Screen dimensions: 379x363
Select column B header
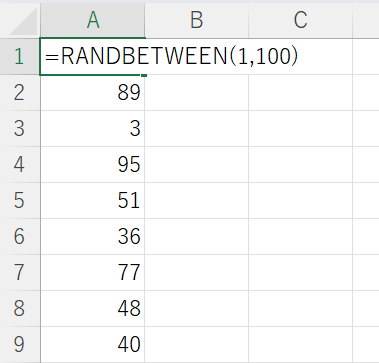[197, 21]
